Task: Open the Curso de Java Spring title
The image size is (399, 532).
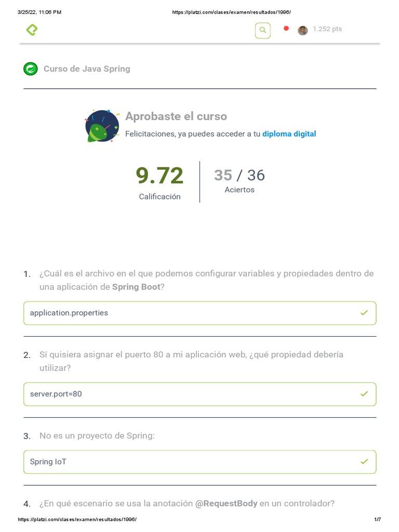Action: click(x=87, y=69)
